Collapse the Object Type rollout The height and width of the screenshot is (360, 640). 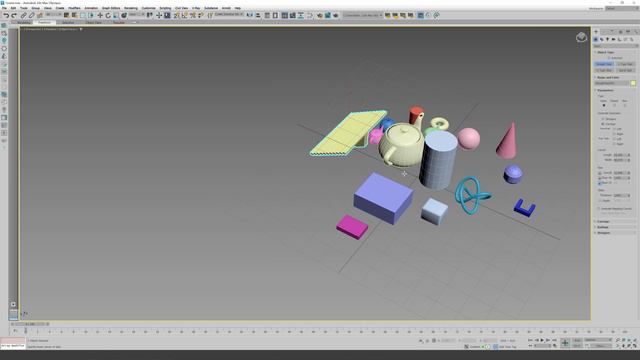pyautogui.click(x=605, y=52)
